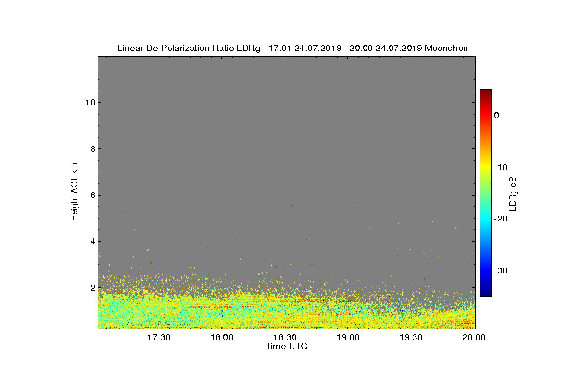Click the 19:00 time axis label

point(348,338)
